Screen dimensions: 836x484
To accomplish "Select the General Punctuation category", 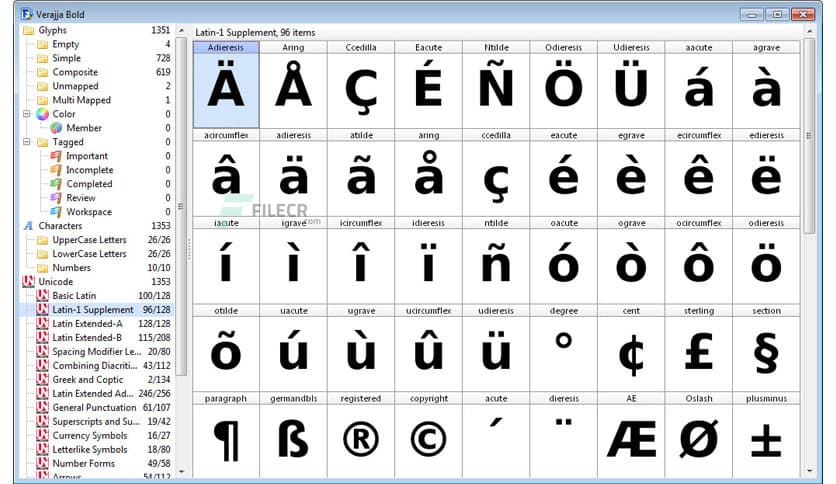I will tap(98, 407).
